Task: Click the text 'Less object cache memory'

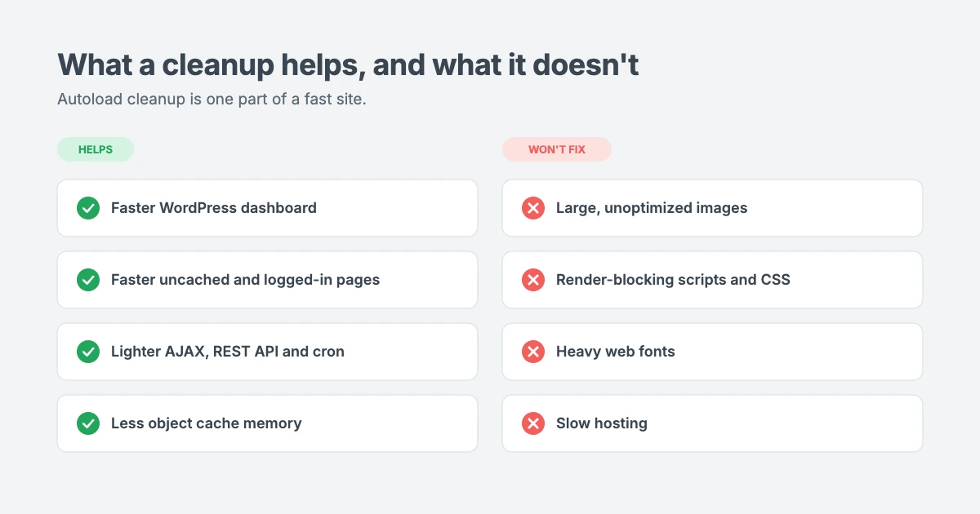Action: pyautogui.click(x=207, y=423)
